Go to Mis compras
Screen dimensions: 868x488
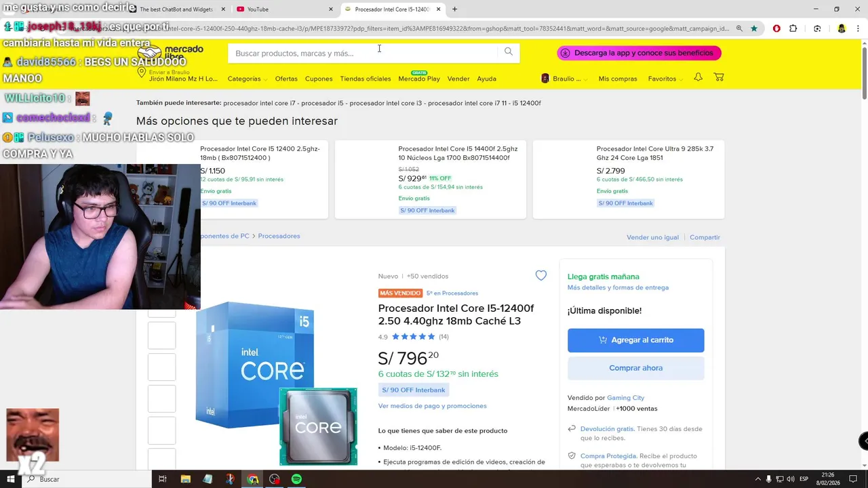pos(618,79)
